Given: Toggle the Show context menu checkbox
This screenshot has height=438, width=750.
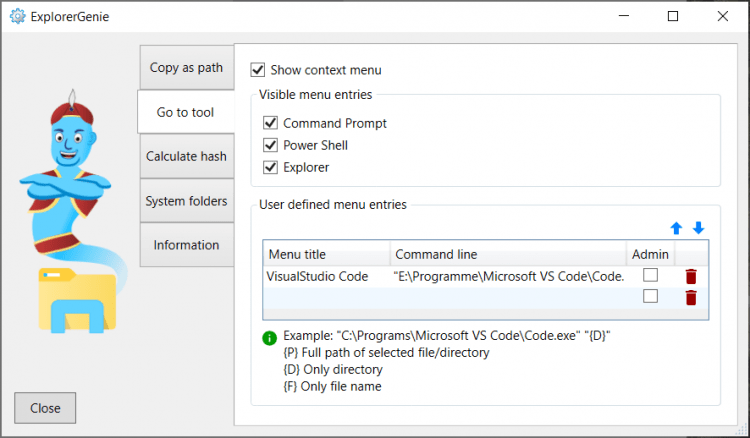Looking at the screenshot, I should pos(258,70).
